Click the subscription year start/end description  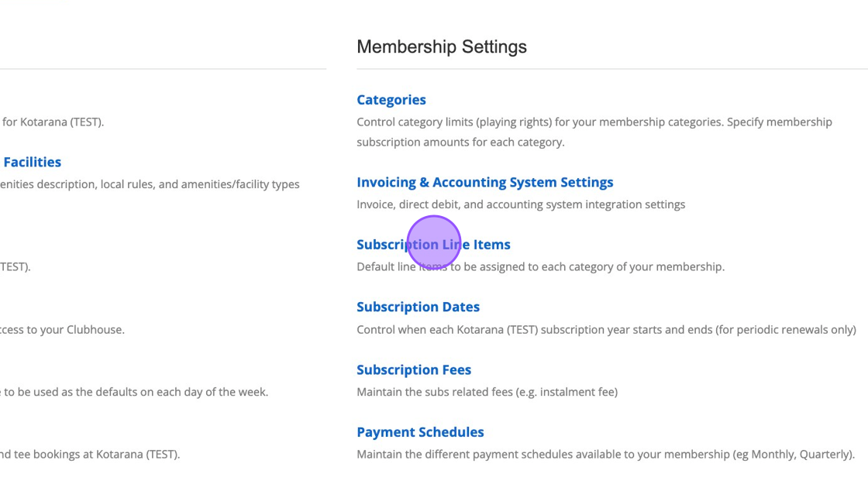[606, 330]
